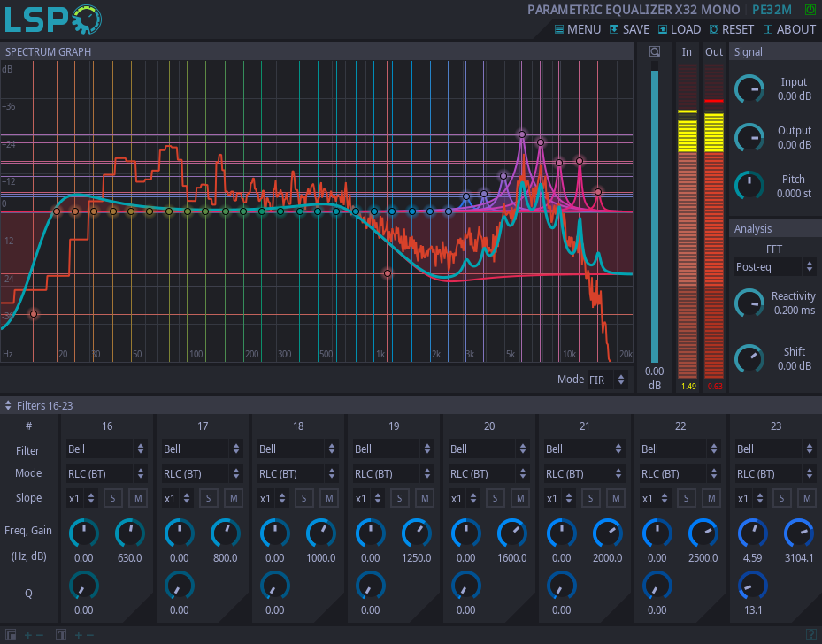
Task: Click the Pitch knob
Action: tap(749, 185)
